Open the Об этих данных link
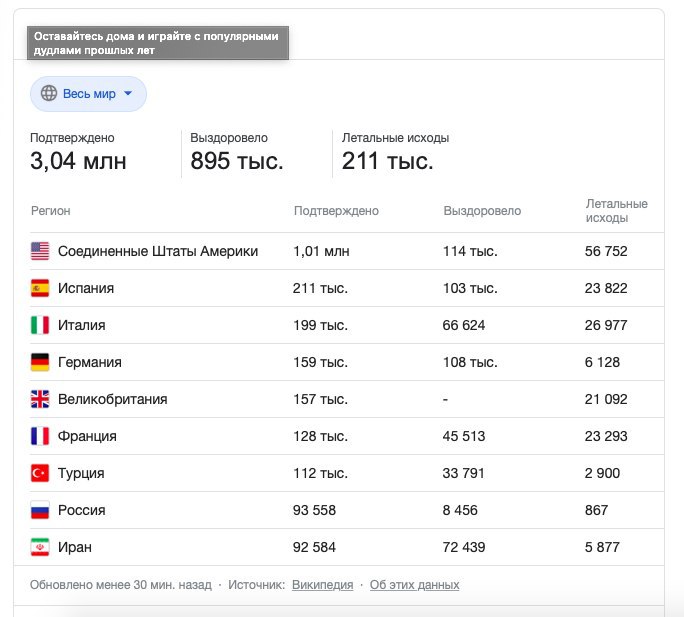The height and width of the screenshot is (617, 684). click(414, 585)
